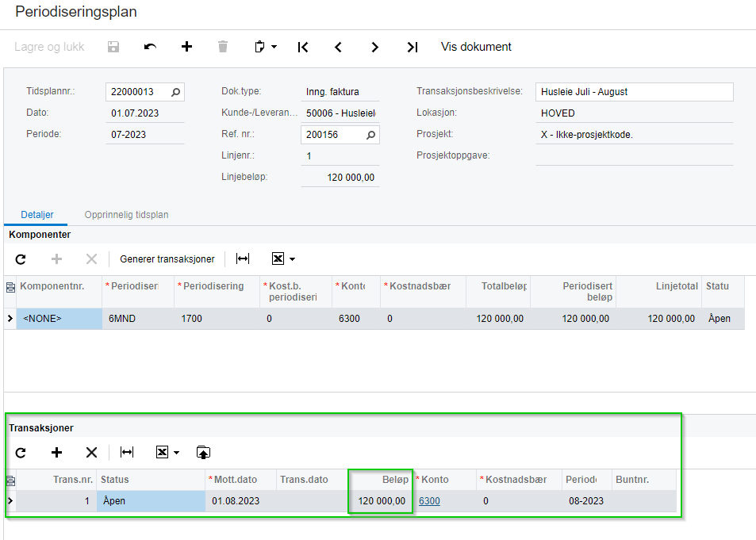Viewport: 756px width, 540px height.
Task: Click the undo icon in top toolbar
Action: (x=150, y=47)
